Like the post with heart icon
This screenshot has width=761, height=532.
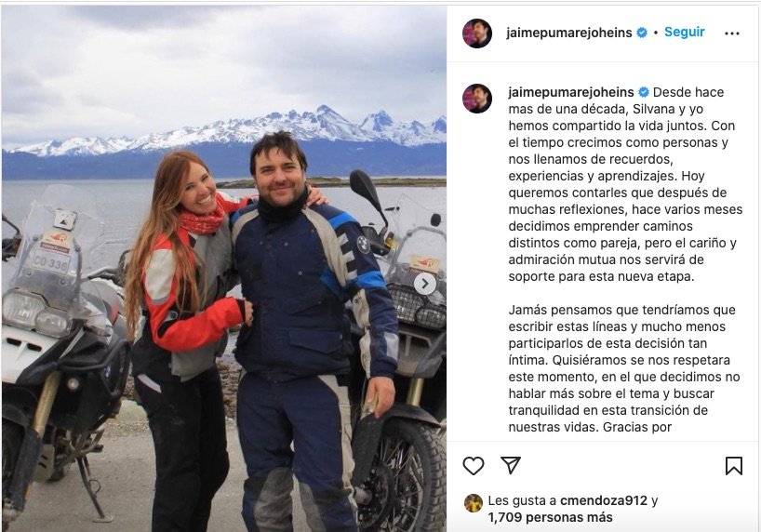(474, 466)
